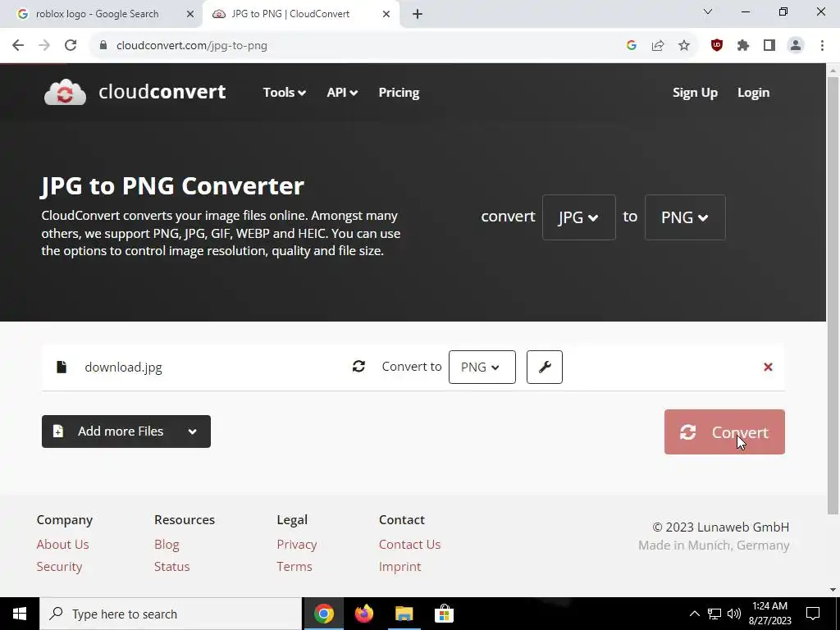Screen dimensions: 840x630
Task: Open the About Us link
Action: [62, 545]
